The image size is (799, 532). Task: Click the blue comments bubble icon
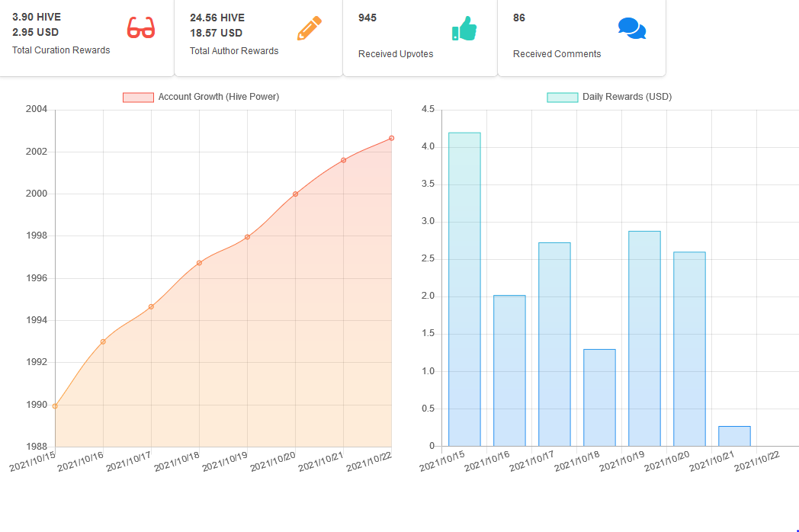[632, 28]
